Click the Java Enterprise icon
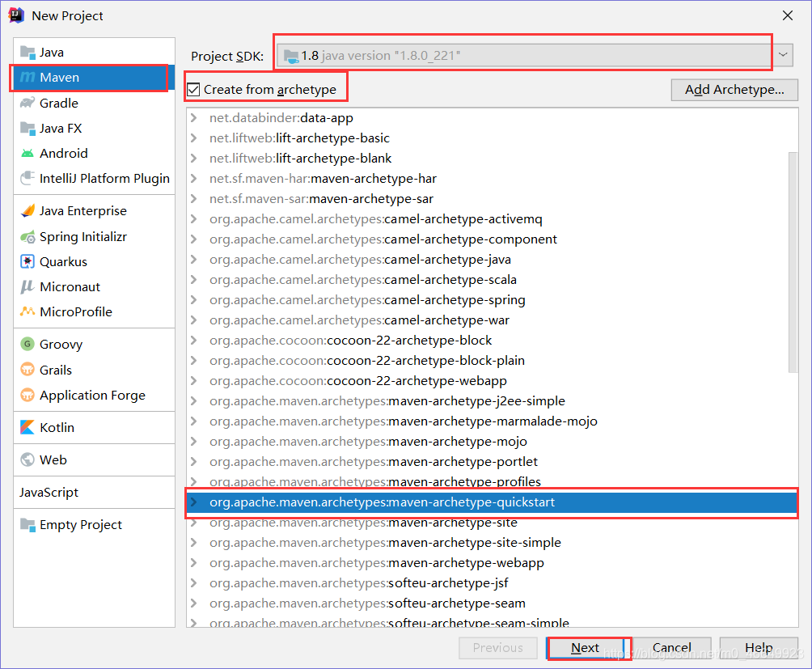 pos(27,211)
